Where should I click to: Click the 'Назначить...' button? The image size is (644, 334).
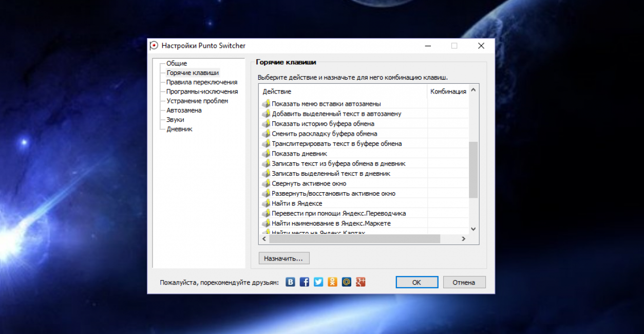tap(284, 258)
